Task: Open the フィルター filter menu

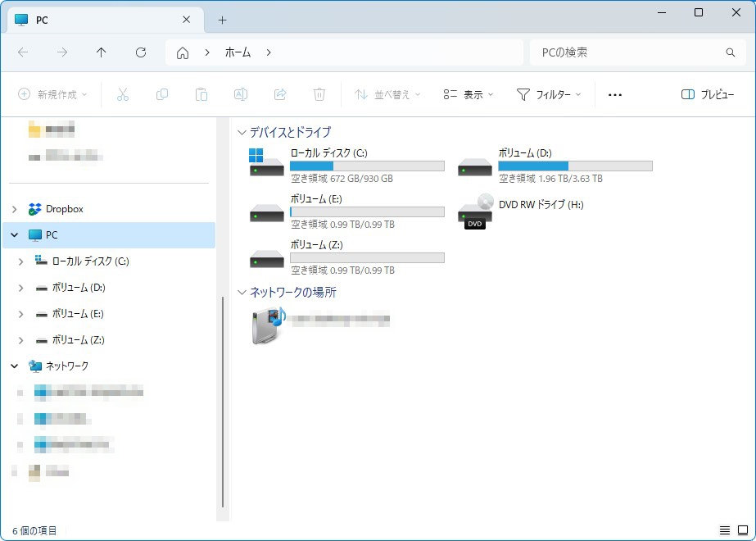Action: [x=549, y=94]
